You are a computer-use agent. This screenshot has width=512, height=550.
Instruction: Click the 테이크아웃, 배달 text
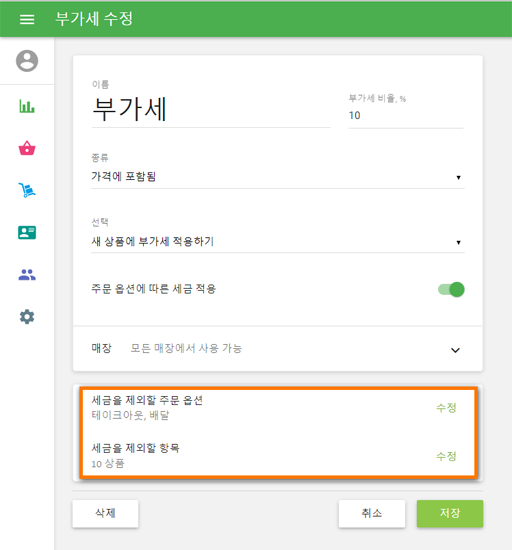pyautogui.click(x=130, y=415)
